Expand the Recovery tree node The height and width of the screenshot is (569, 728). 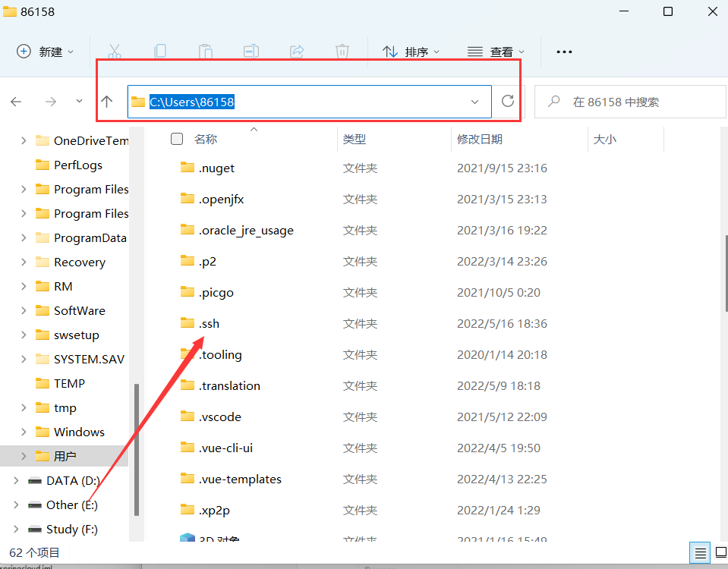tap(24, 262)
